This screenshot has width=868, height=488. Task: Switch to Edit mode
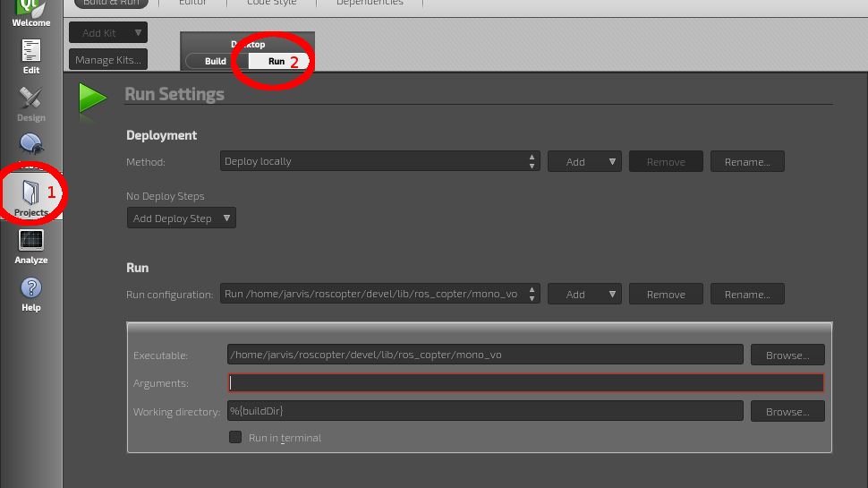tap(31, 56)
